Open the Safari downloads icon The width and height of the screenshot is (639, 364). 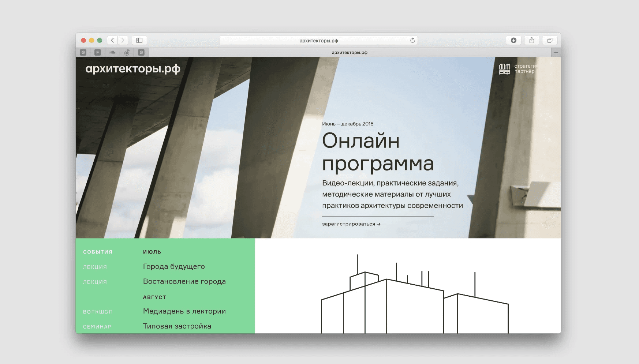point(513,40)
